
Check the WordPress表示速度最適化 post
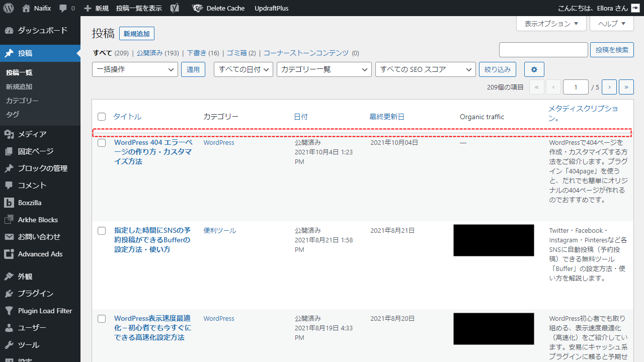(x=102, y=319)
